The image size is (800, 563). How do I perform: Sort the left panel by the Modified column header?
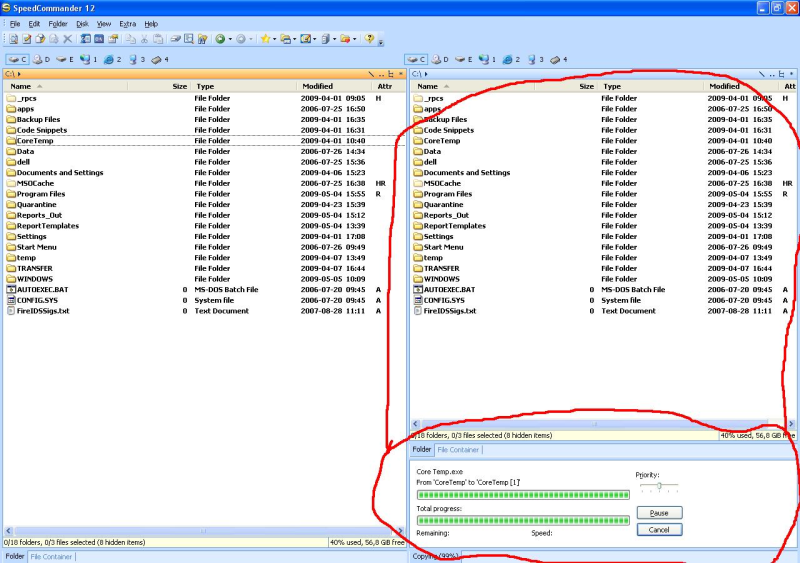coord(318,87)
